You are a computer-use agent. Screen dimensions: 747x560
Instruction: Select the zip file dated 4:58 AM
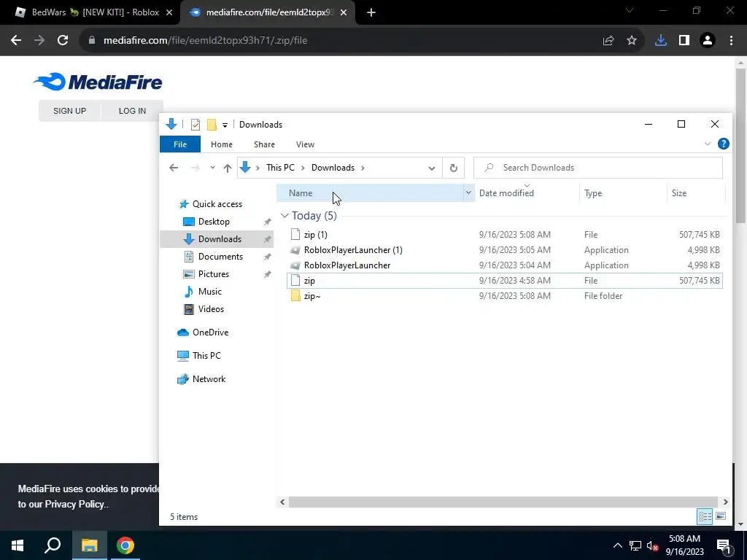coord(505,281)
